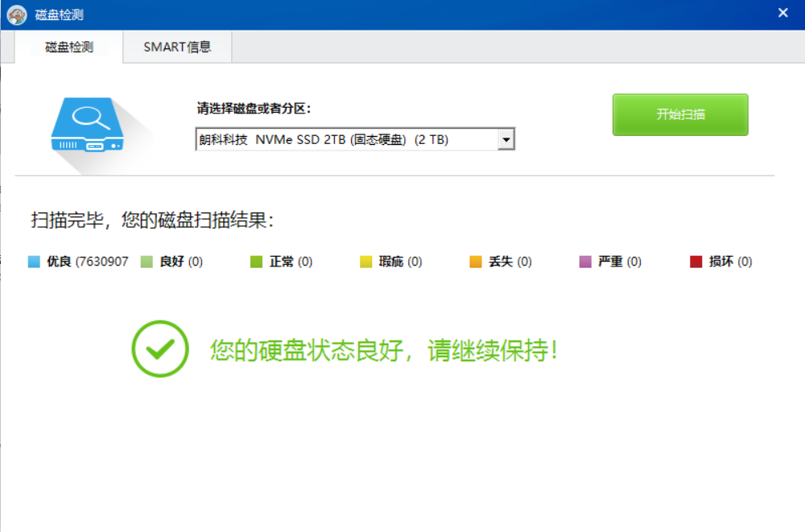Click the 请选择磁盘或者分区 label

pyautogui.click(x=254, y=109)
